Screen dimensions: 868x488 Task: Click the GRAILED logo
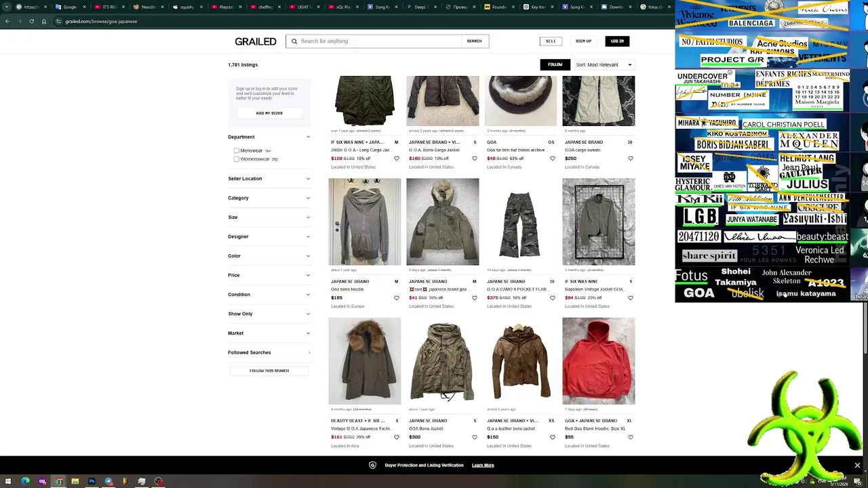[x=256, y=41]
